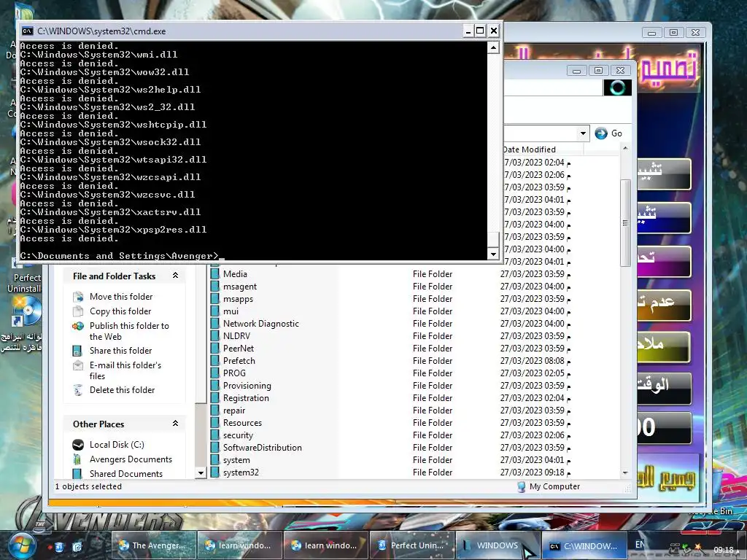Open the address bar dropdown
This screenshot has width=747, height=560.
click(x=583, y=133)
